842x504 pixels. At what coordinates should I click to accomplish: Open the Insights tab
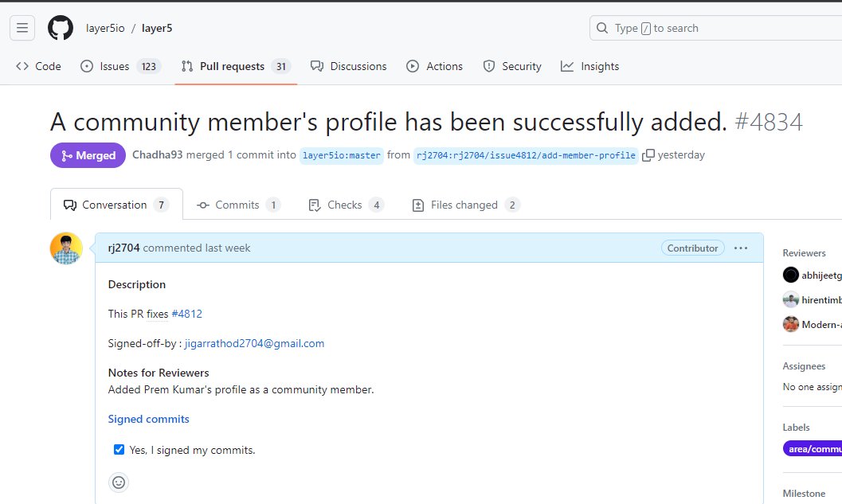click(589, 67)
